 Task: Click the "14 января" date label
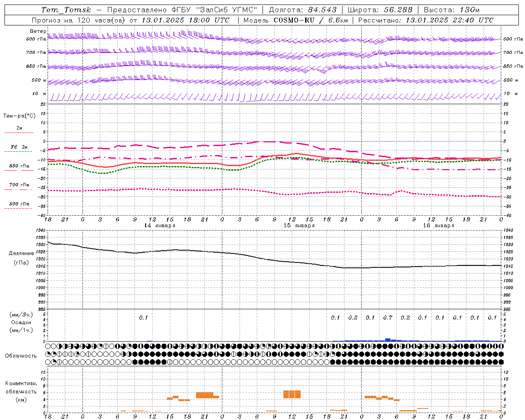pos(160,226)
